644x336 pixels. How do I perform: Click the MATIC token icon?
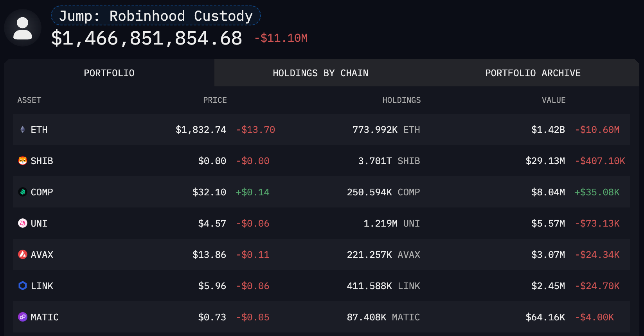[23, 317]
